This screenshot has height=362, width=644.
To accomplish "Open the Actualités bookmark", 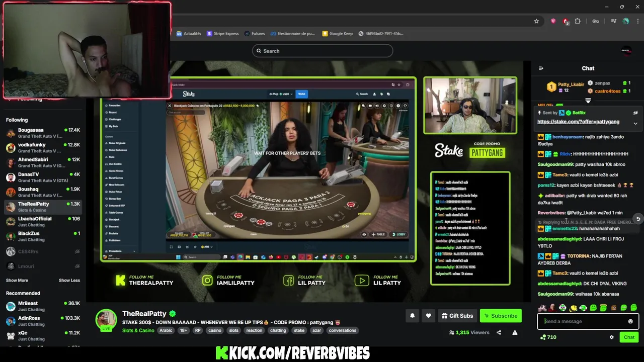I will coord(189,34).
